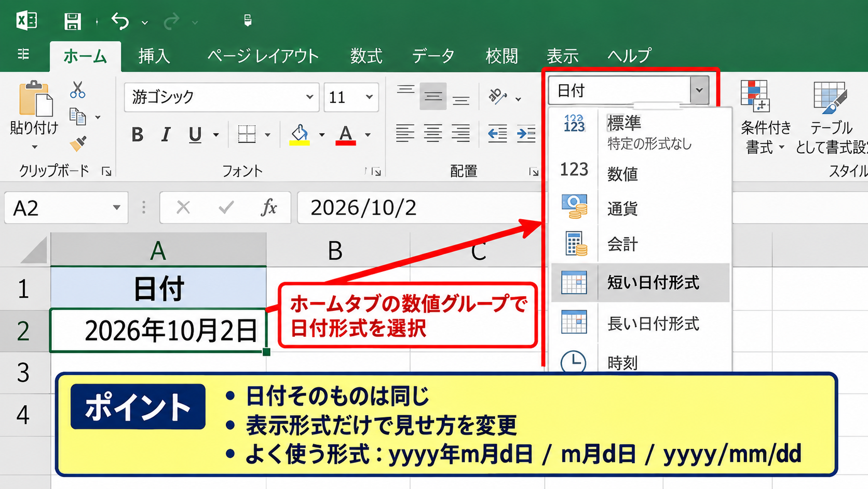Image resolution: width=868 pixels, height=489 pixels.
Task: Expand the font color dropdown arrow
Action: [368, 135]
